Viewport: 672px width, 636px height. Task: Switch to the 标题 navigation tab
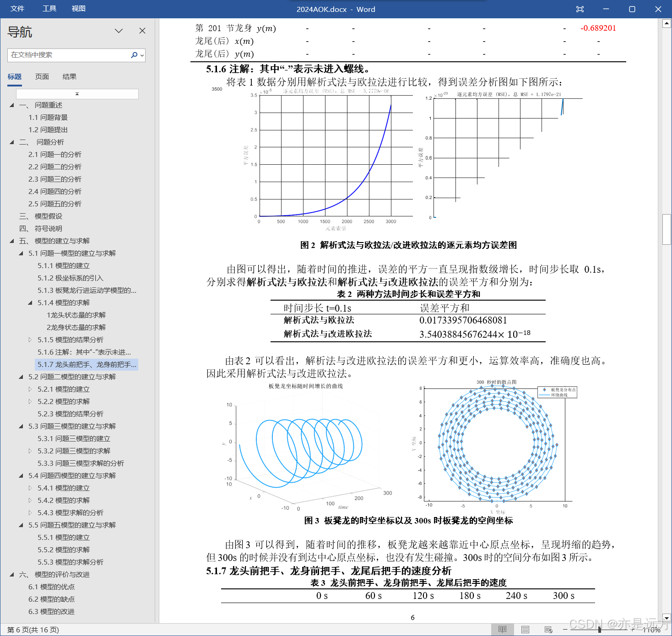coord(15,76)
